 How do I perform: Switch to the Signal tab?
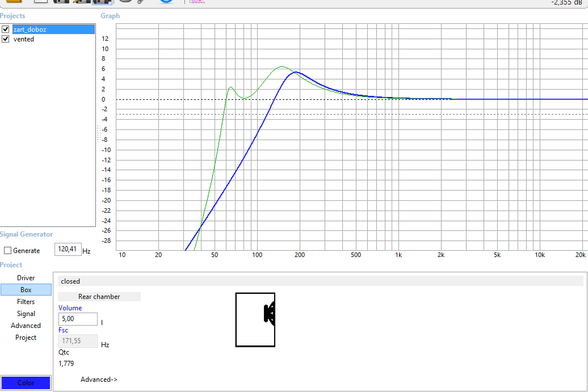[x=26, y=314]
